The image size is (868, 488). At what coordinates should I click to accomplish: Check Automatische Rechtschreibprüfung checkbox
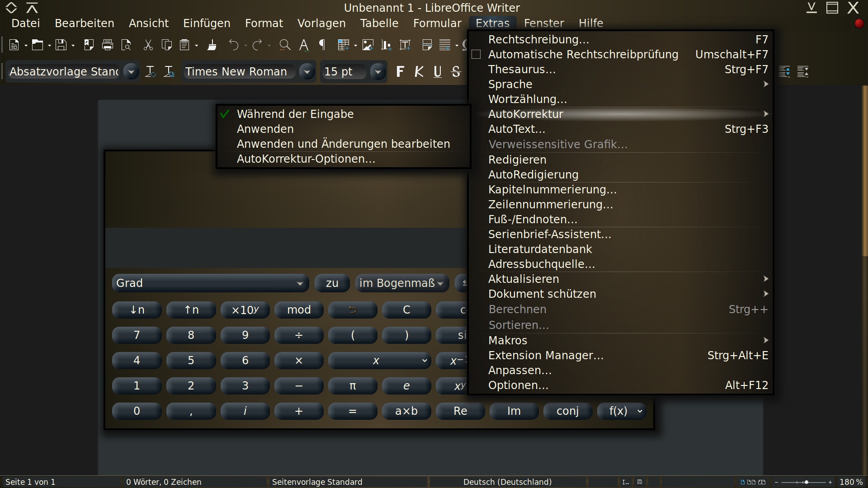tap(476, 55)
